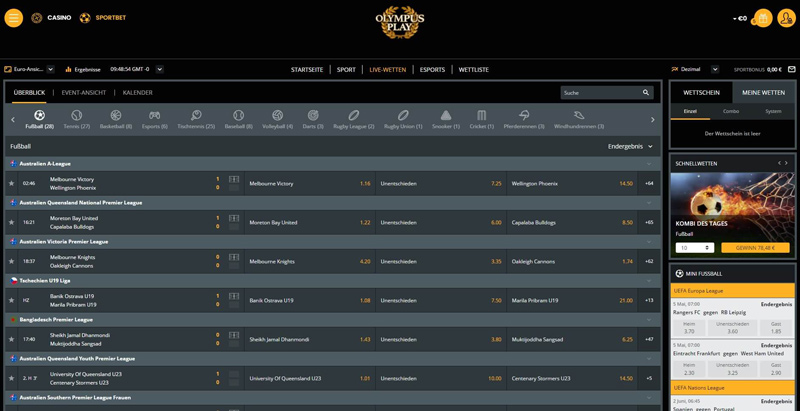
Task: Open the Ergebnisse results link
Action: click(x=83, y=69)
